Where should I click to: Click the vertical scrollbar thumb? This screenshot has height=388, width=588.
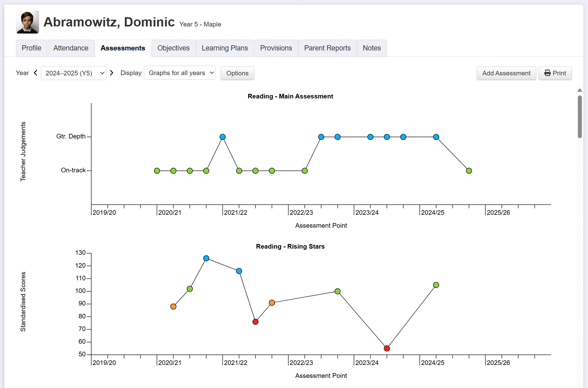coord(579,117)
